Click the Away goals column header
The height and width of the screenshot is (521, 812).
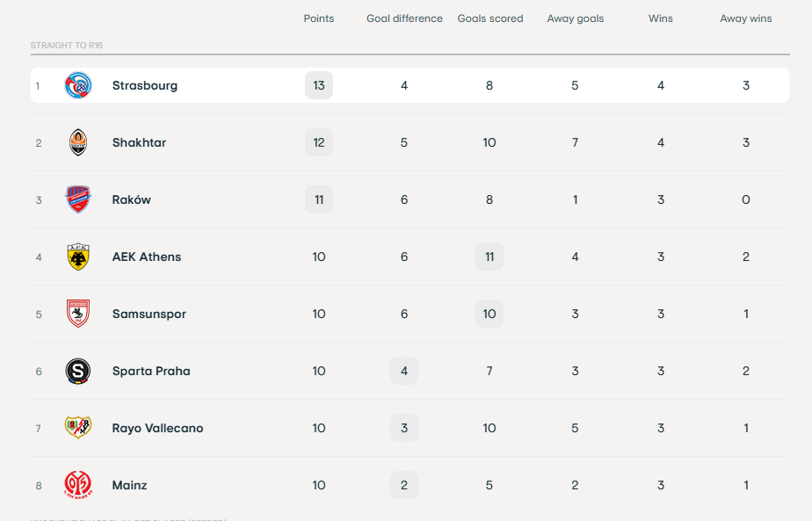tap(576, 18)
